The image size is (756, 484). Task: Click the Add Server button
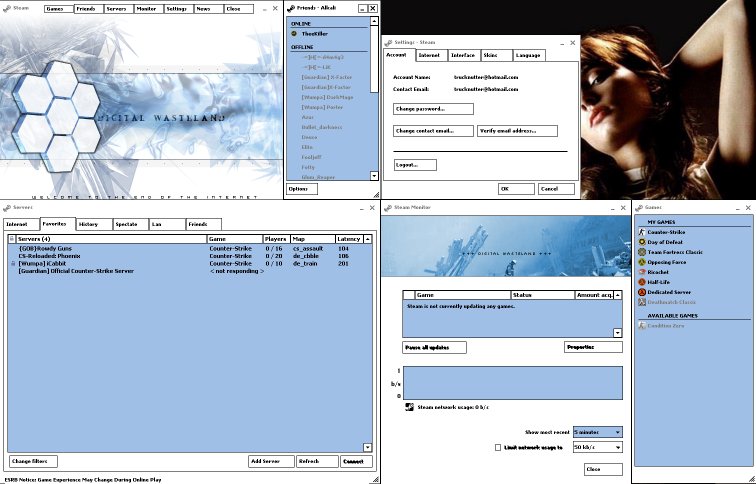pos(271,461)
